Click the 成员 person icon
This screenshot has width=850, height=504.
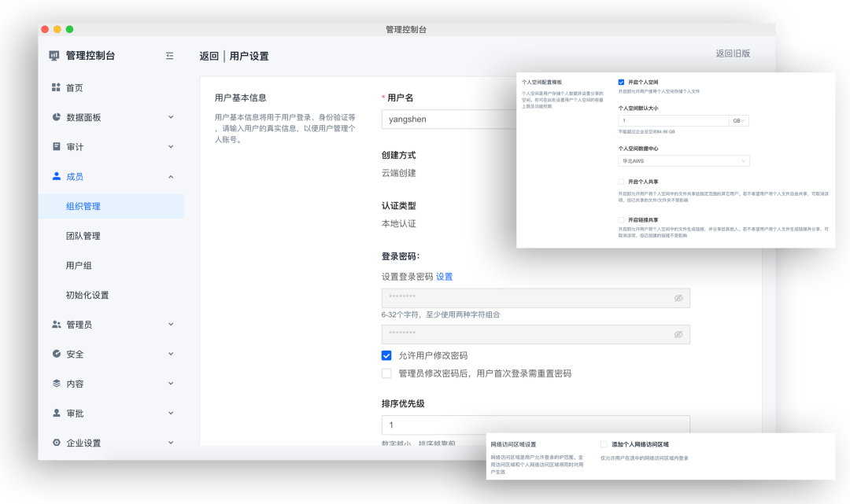(57, 176)
